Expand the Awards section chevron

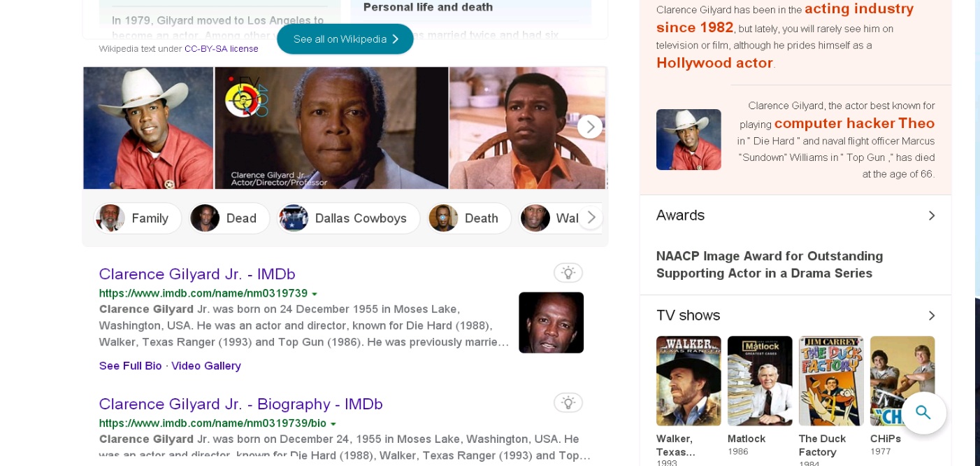[931, 216]
